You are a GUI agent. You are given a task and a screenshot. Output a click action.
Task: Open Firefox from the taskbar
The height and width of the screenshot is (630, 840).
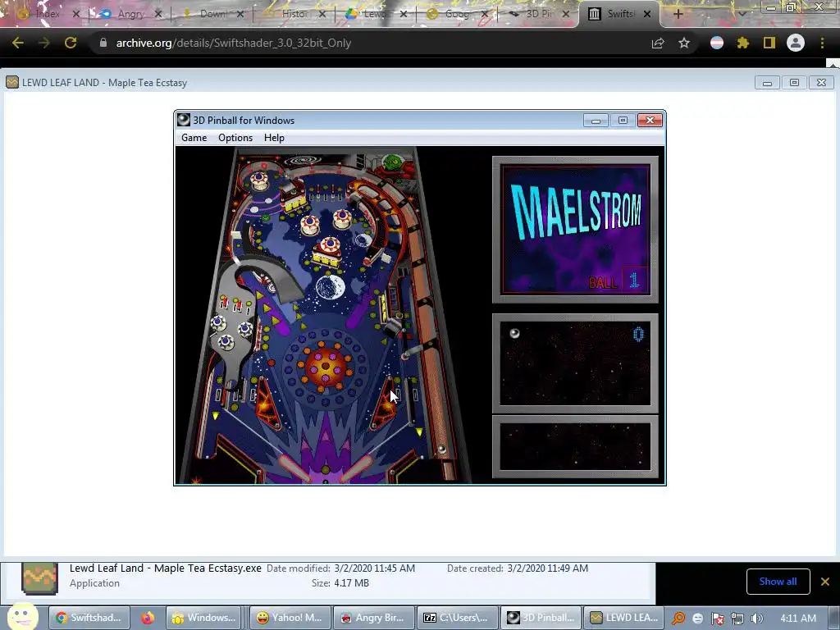[x=148, y=618]
